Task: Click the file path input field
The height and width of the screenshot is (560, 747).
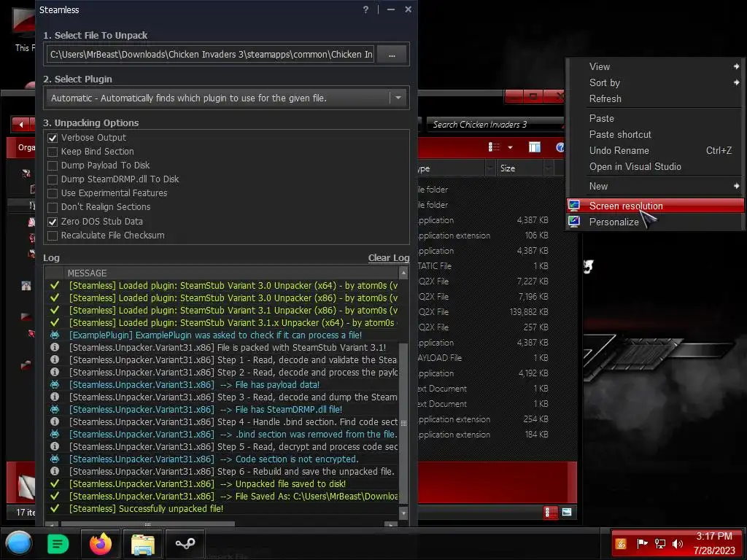Action: tap(211, 54)
